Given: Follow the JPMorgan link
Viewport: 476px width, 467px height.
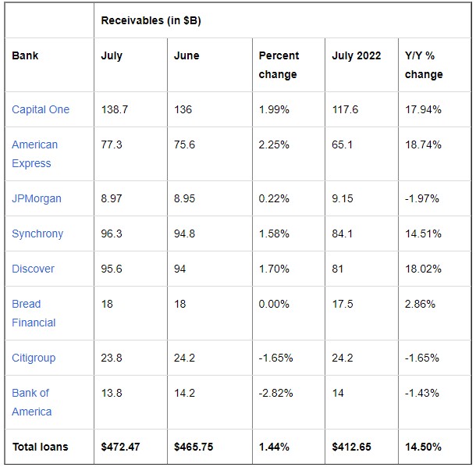Looking at the screenshot, I should (x=37, y=198).
